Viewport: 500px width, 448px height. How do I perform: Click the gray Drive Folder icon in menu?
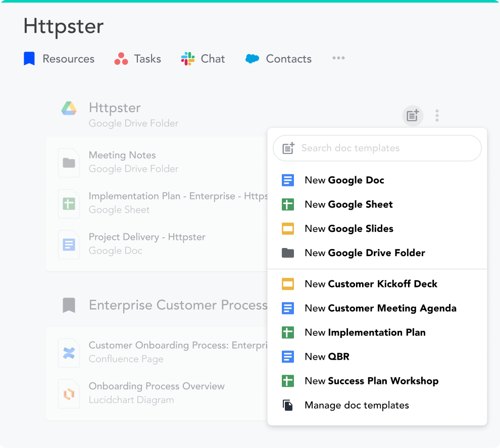(x=288, y=253)
